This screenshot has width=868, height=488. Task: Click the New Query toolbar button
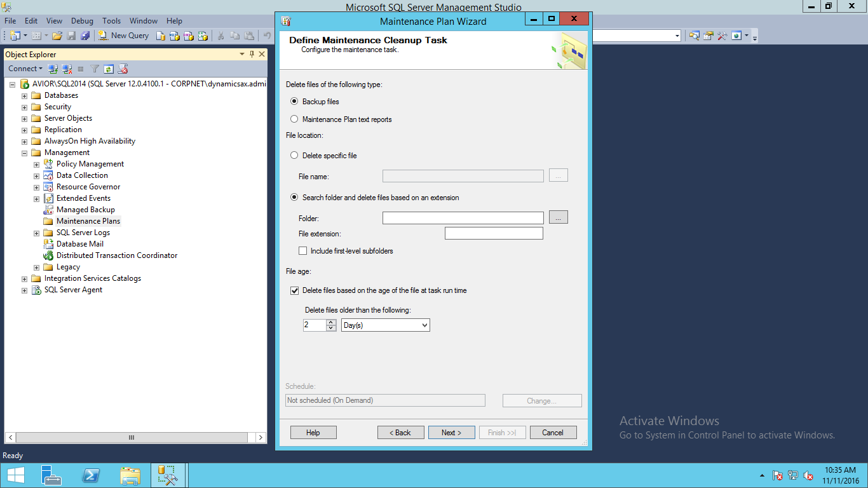(x=124, y=36)
